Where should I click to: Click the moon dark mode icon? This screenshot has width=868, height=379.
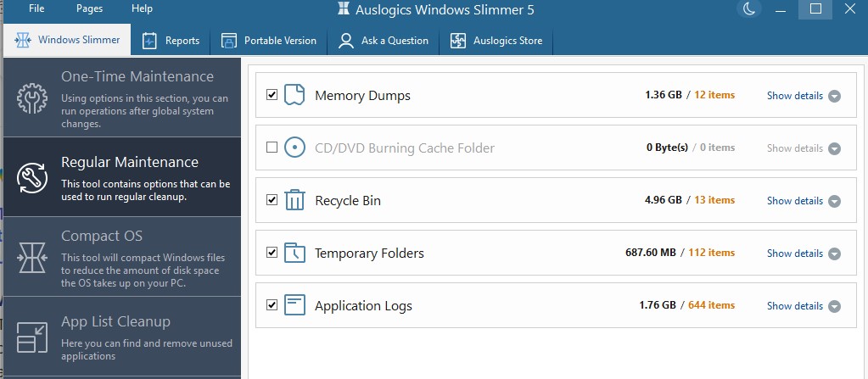click(748, 9)
